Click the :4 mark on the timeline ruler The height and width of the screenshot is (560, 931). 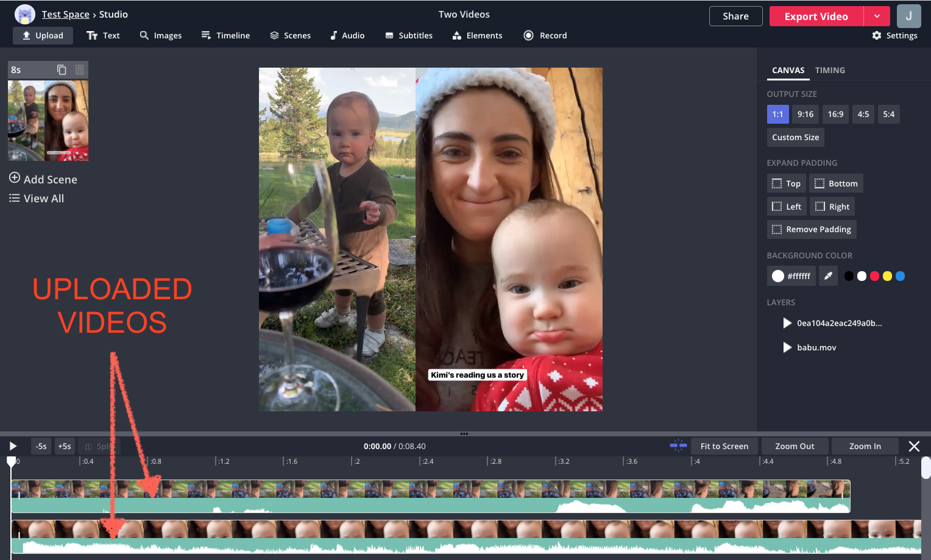coord(697,461)
